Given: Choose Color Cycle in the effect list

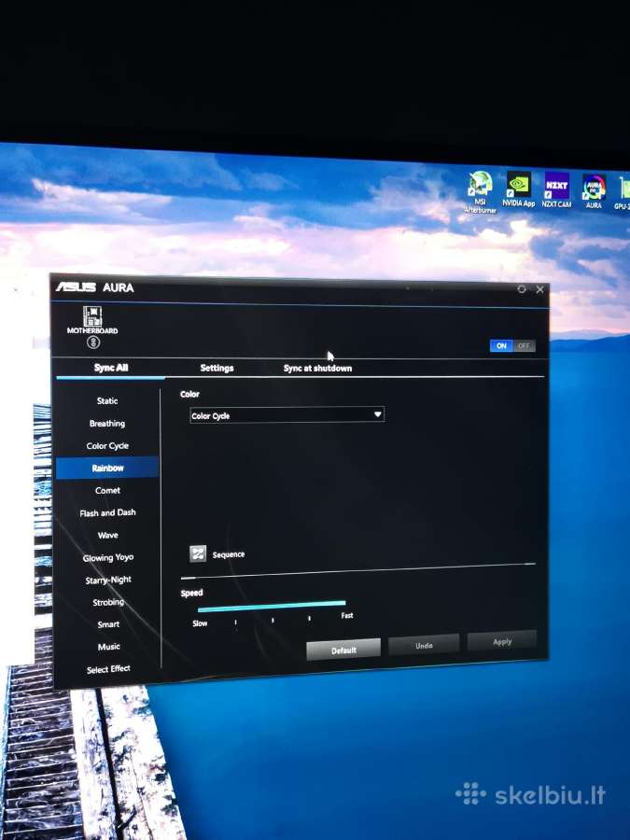Looking at the screenshot, I should (107, 446).
